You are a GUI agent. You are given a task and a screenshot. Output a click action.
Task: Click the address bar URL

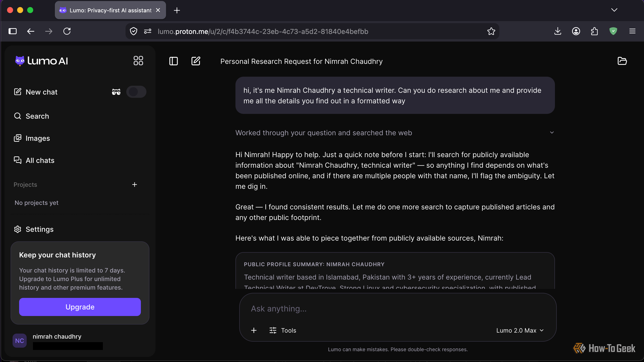tap(263, 31)
